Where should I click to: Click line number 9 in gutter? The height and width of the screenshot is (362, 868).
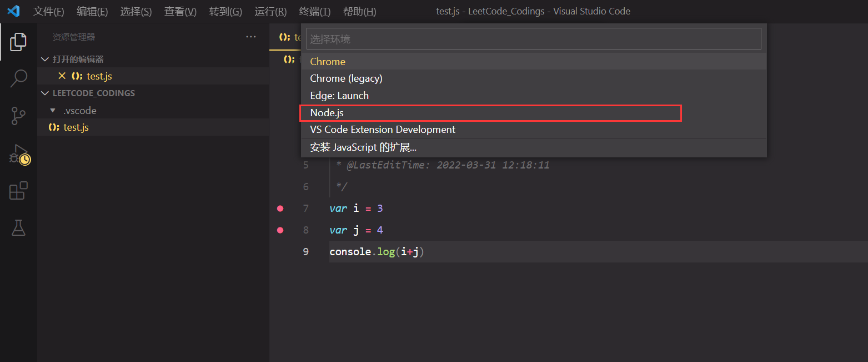click(305, 252)
